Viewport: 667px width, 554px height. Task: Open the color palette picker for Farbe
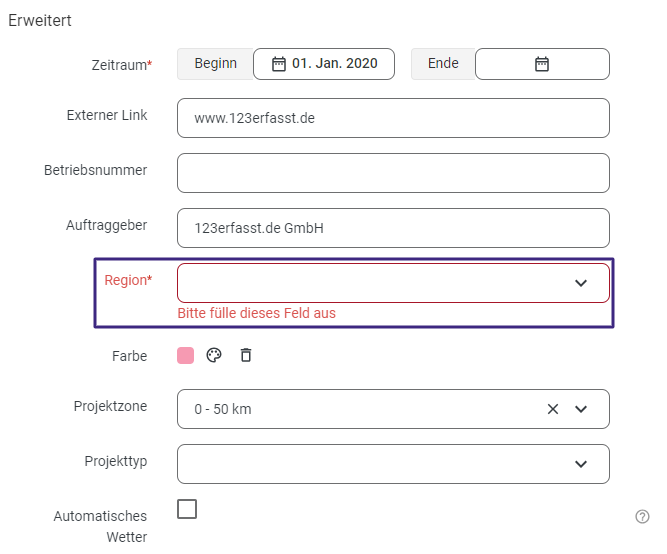(213, 356)
